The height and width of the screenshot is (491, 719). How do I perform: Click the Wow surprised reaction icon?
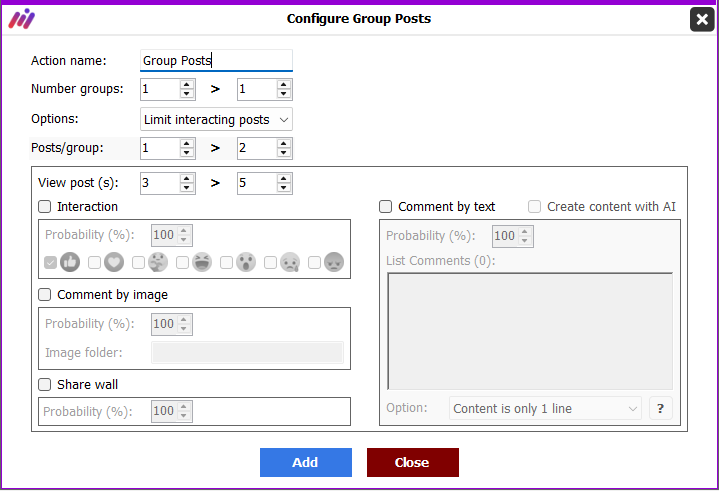[246, 262]
